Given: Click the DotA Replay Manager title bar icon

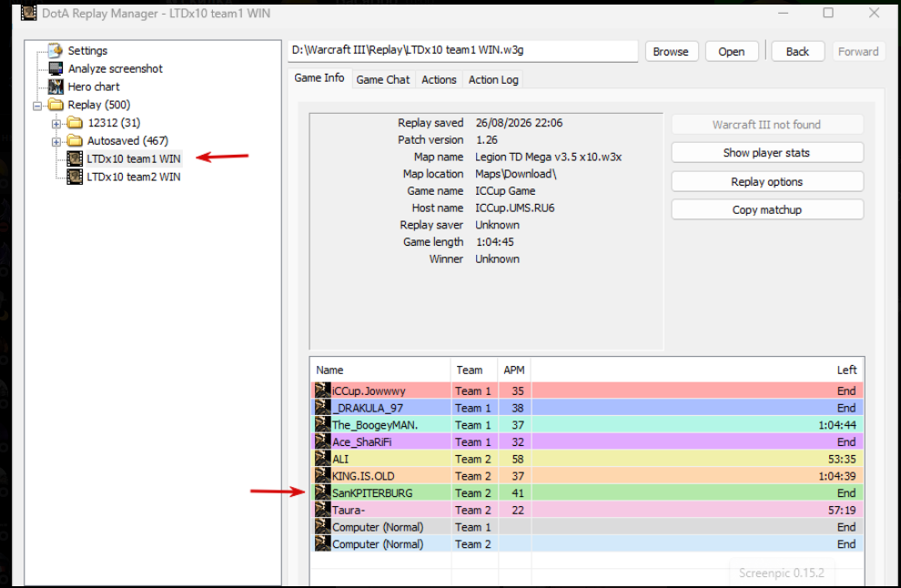Looking at the screenshot, I should [x=29, y=12].
